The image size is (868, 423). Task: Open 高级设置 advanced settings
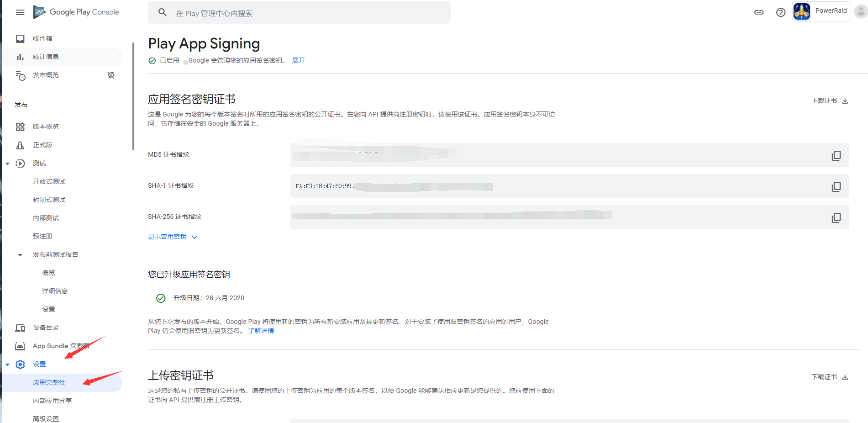coord(46,418)
